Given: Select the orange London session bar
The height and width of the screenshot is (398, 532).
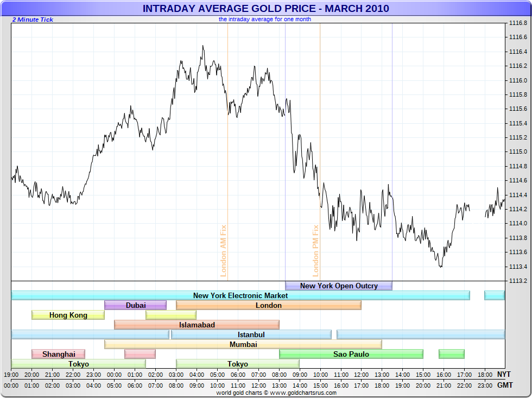Looking at the screenshot, I should (x=269, y=305).
